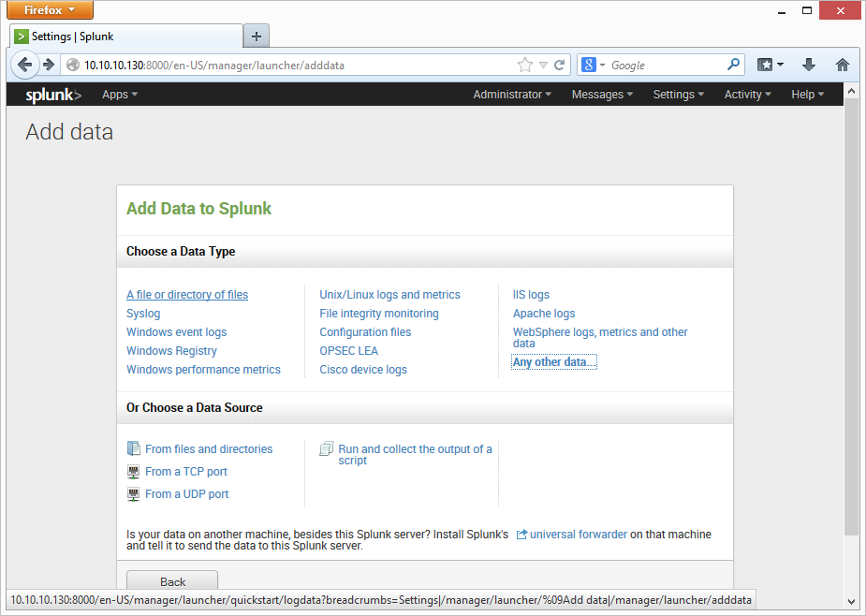Screen dimensions: 866x616
Task: Select Windows event logs
Action: [x=176, y=332]
